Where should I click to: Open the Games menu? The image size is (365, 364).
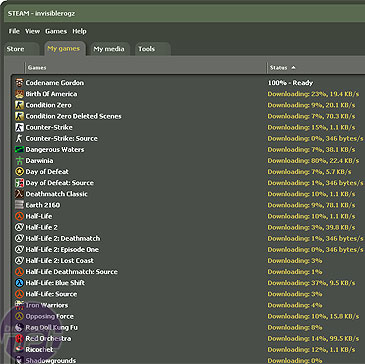(x=56, y=31)
